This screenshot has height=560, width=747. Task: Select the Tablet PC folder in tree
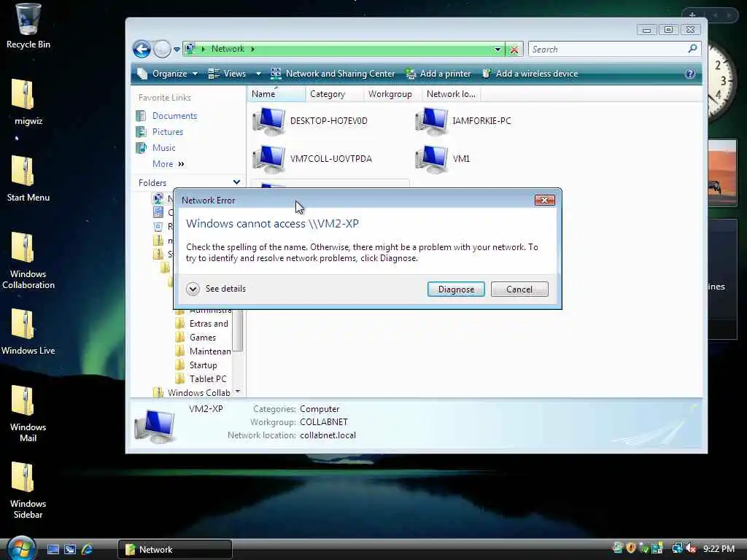pos(201,379)
